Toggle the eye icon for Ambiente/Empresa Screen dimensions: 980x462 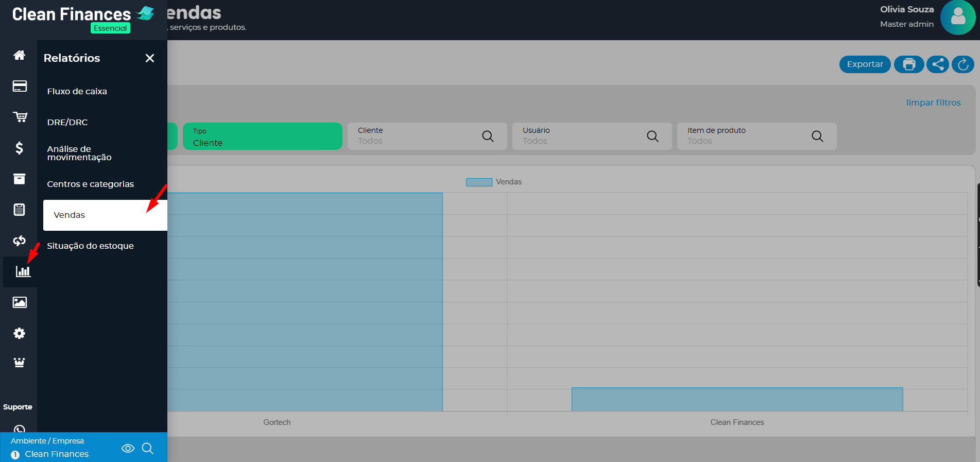[128, 448]
